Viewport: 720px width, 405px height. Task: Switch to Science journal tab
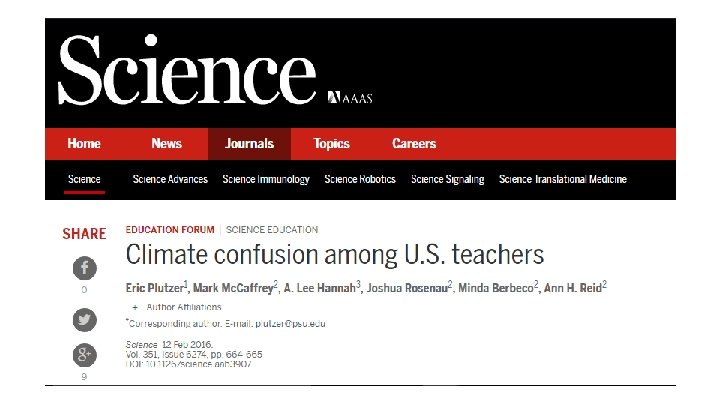click(x=84, y=179)
